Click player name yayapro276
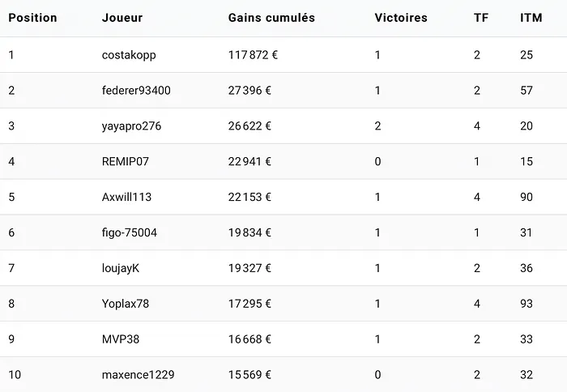 point(131,126)
